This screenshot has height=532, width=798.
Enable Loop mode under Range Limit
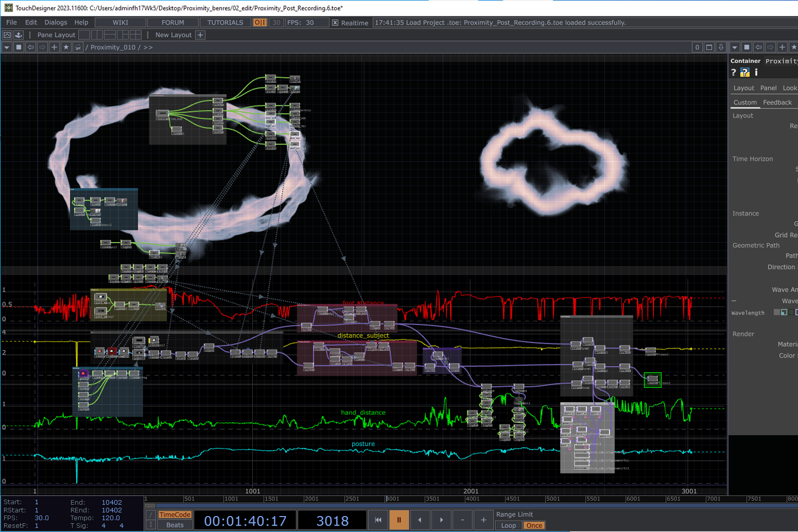pyautogui.click(x=508, y=525)
